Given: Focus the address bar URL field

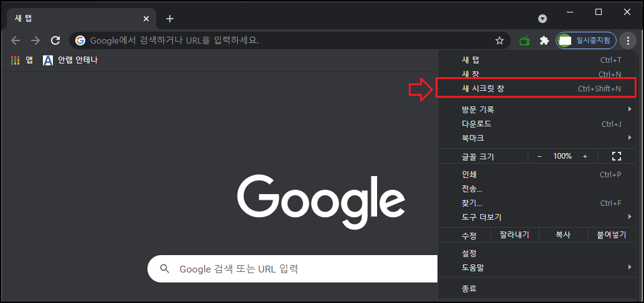Looking at the screenshot, I should (x=289, y=40).
